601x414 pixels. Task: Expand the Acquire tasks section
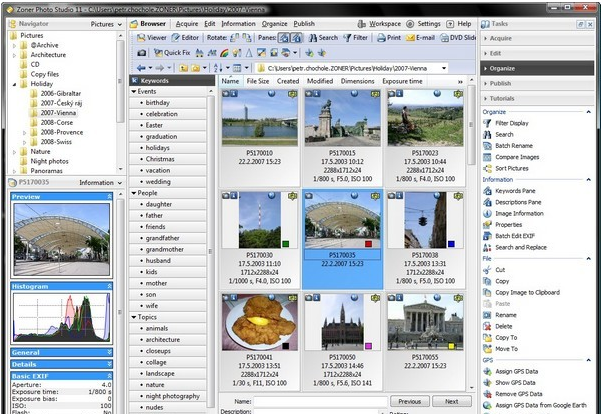(x=537, y=38)
